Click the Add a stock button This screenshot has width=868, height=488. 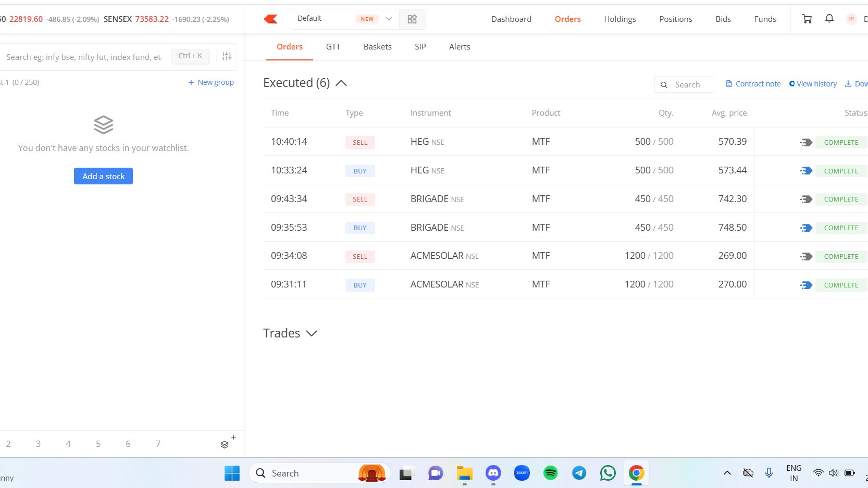pyautogui.click(x=103, y=176)
